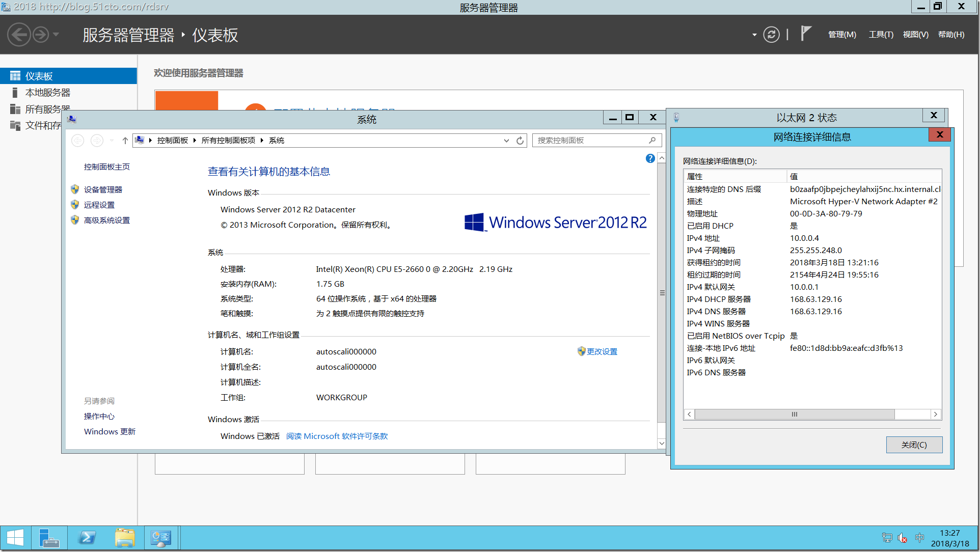Open the notifications flag in Server Manager
The height and width of the screenshot is (552, 980).
[806, 34]
